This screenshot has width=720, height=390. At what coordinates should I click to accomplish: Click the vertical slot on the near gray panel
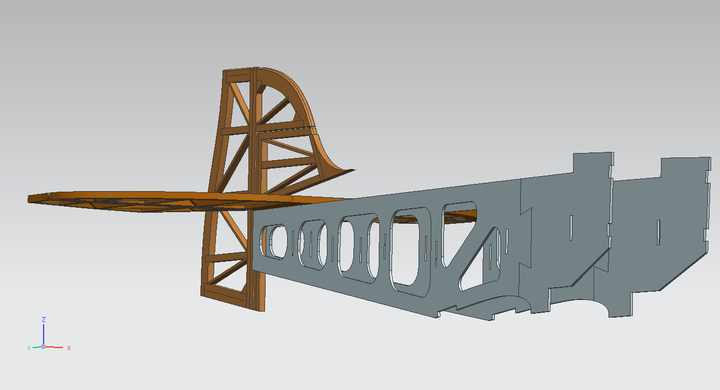571,228
